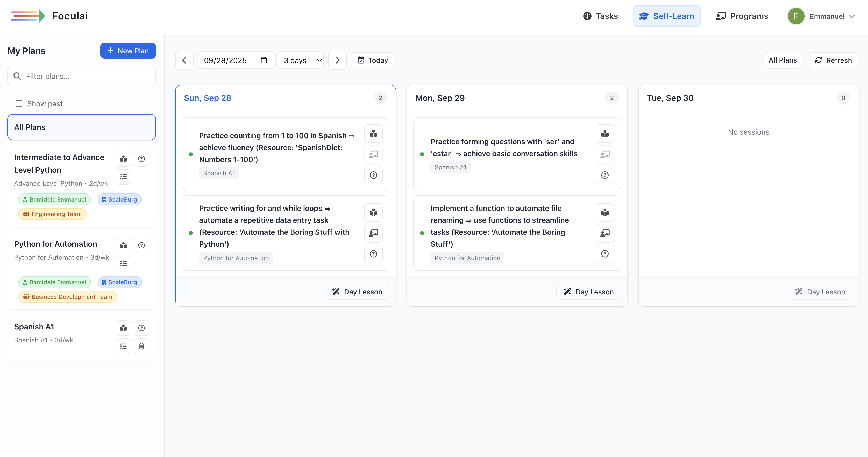Screen dimensions: 868x457
Task: Open reading materials icon on the Spanish A1 plan
Action: tap(123, 328)
